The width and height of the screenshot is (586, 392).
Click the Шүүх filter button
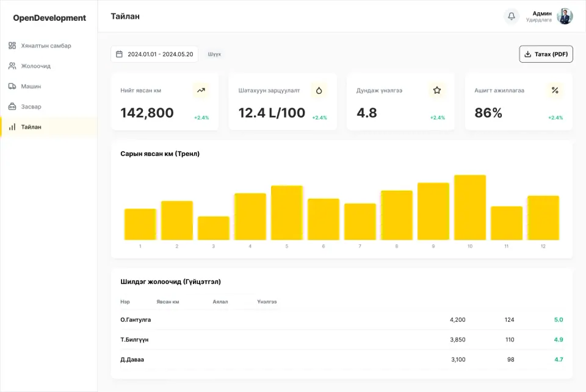(x=214, y=54)
